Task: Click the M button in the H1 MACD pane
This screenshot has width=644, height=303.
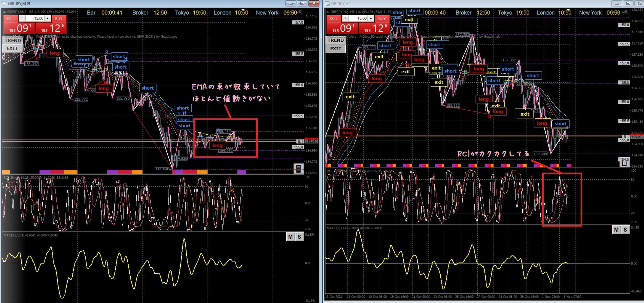Action: click(x=616, y=230)
